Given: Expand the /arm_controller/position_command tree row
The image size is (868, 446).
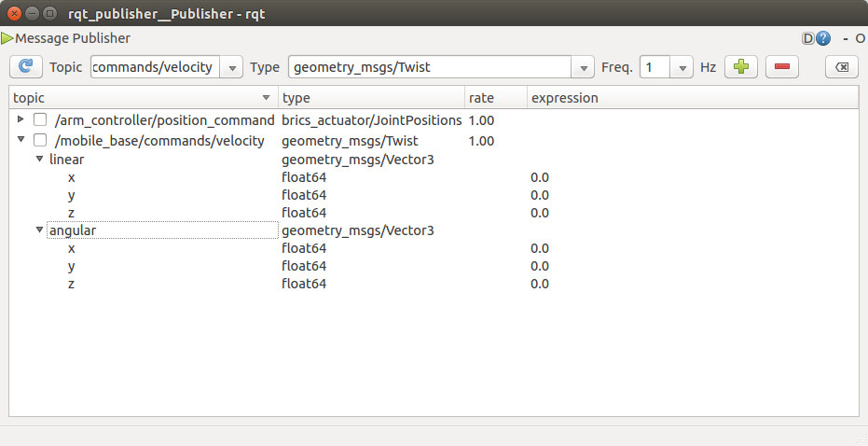Looking at the screenshot, I should 21,119.
